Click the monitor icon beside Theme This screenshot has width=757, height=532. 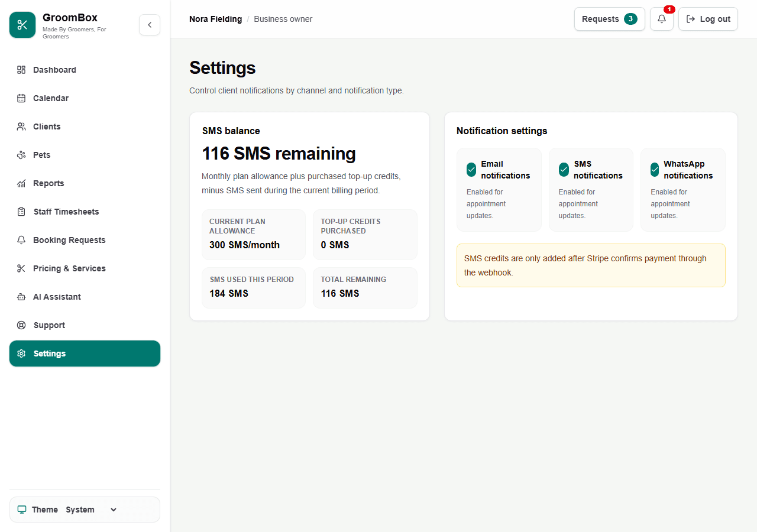coord(22,510)
